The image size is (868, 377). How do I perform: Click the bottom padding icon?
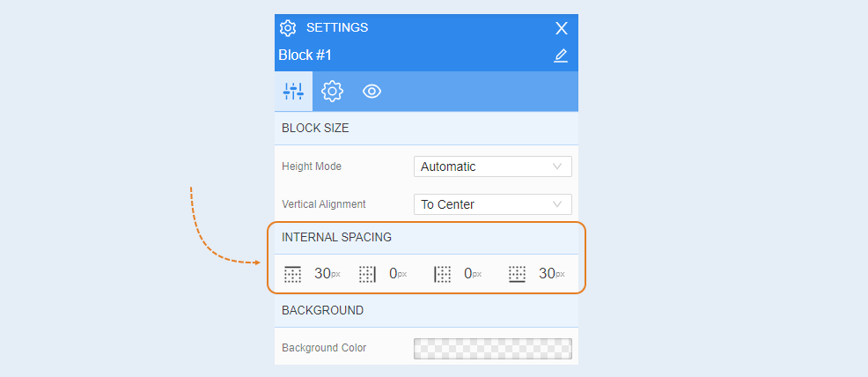pos(517,274)
